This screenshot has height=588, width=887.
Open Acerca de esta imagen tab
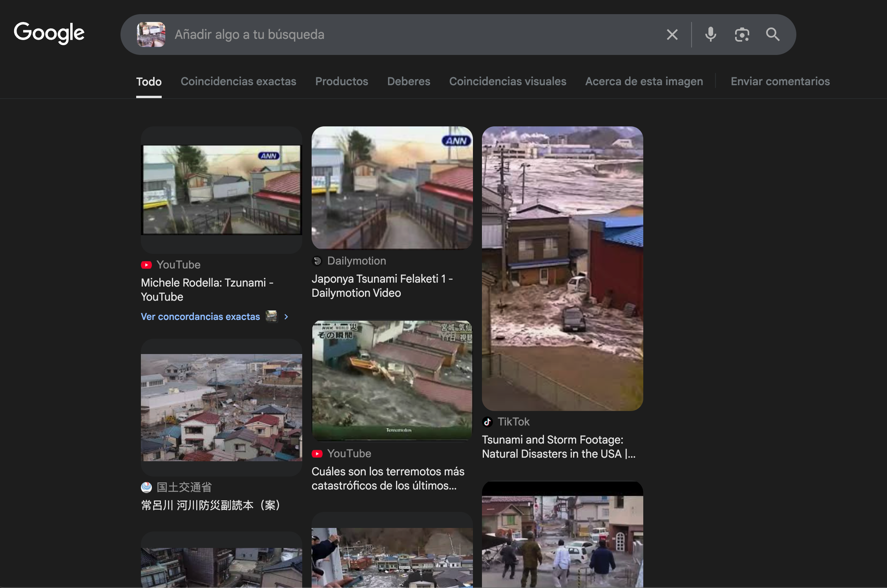tap(644, 81)
